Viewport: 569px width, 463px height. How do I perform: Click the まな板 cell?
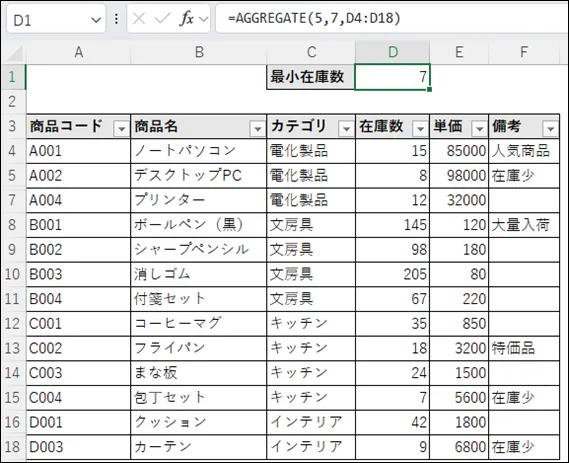tap(198, 373)
